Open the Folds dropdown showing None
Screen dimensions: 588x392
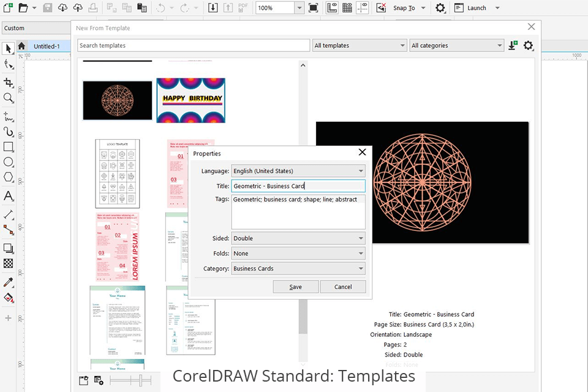(298, 254)
